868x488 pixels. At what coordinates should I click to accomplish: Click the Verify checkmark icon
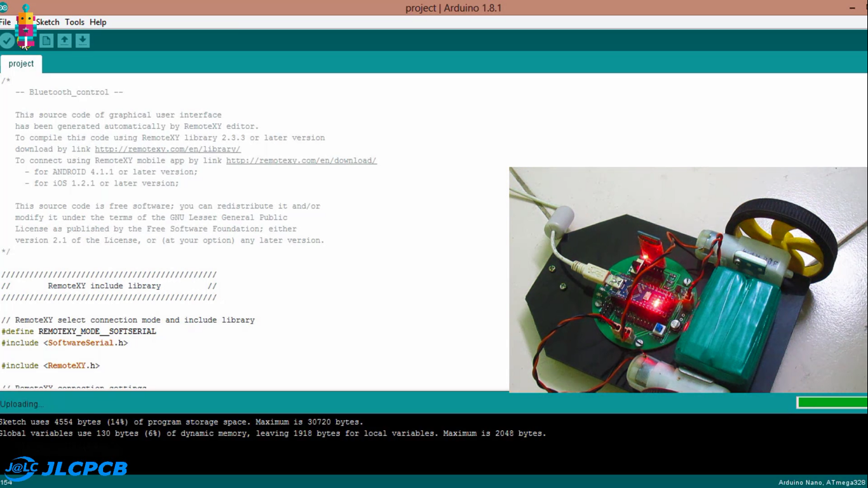(7, 40)
